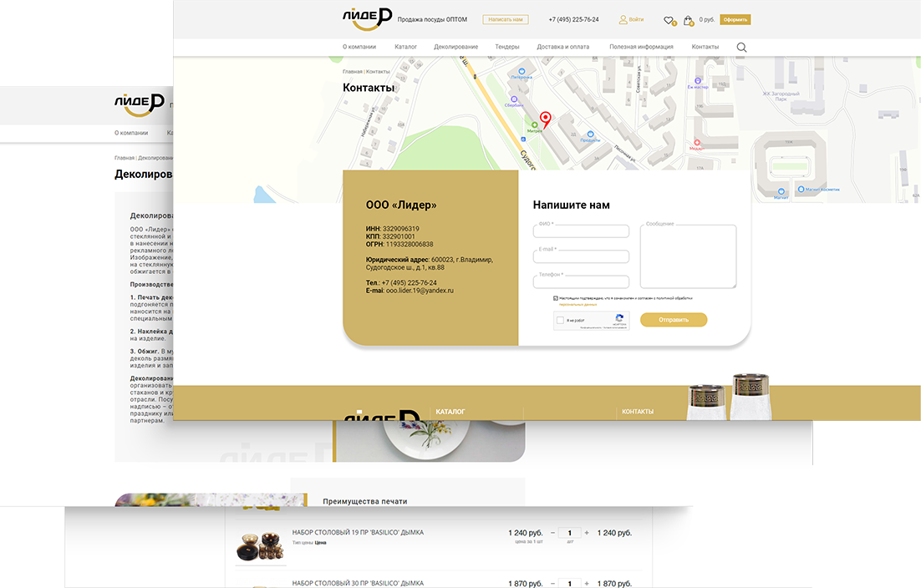
Task: Click the bus stop icon on map
Action: click(523, 139)
